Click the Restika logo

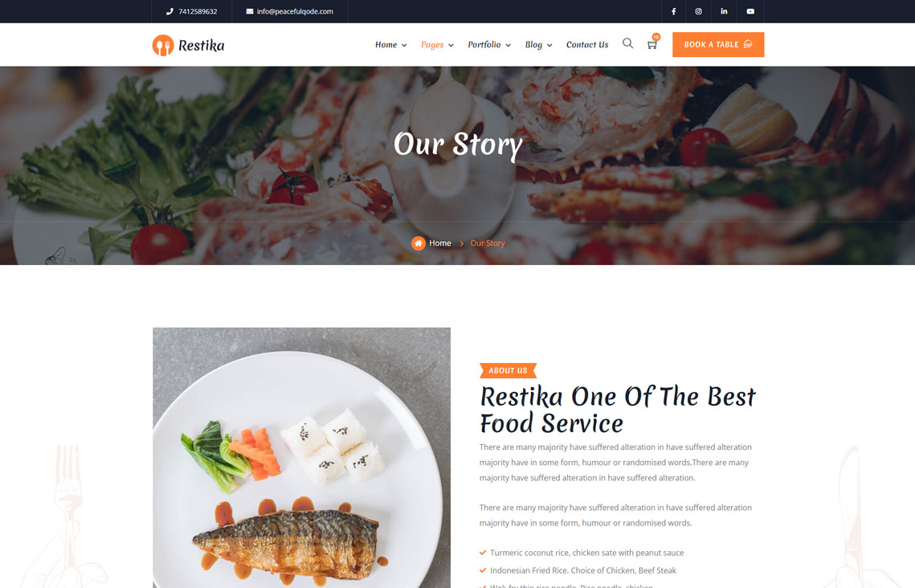188,45
